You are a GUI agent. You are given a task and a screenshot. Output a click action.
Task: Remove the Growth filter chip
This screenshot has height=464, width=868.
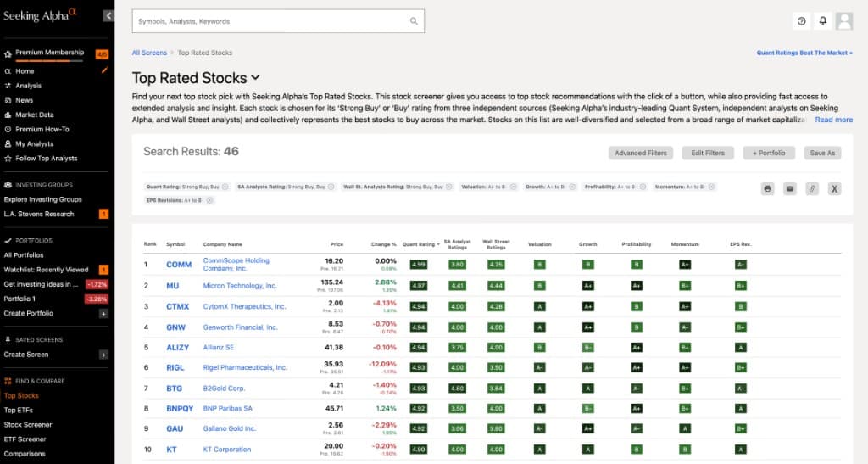[x=572, y=187]
